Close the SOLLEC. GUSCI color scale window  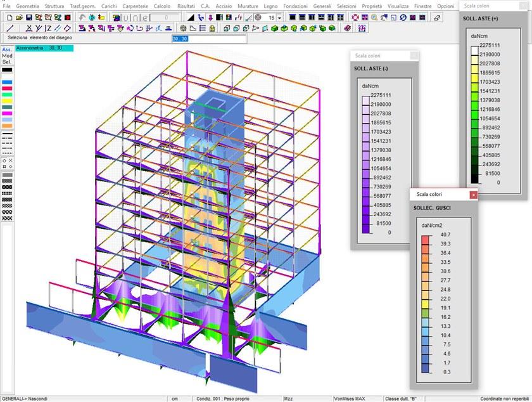tap(473, 195)
